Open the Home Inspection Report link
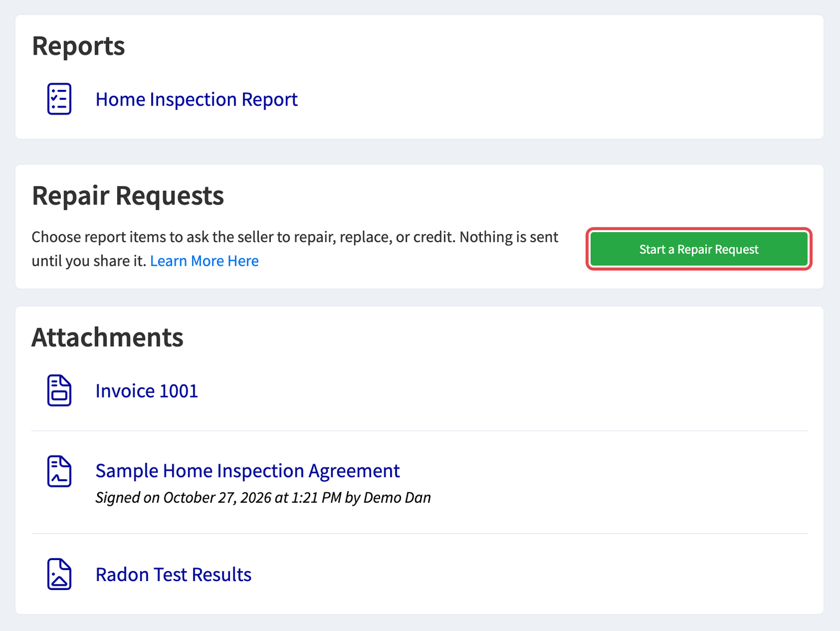 (x=196, y=99)
